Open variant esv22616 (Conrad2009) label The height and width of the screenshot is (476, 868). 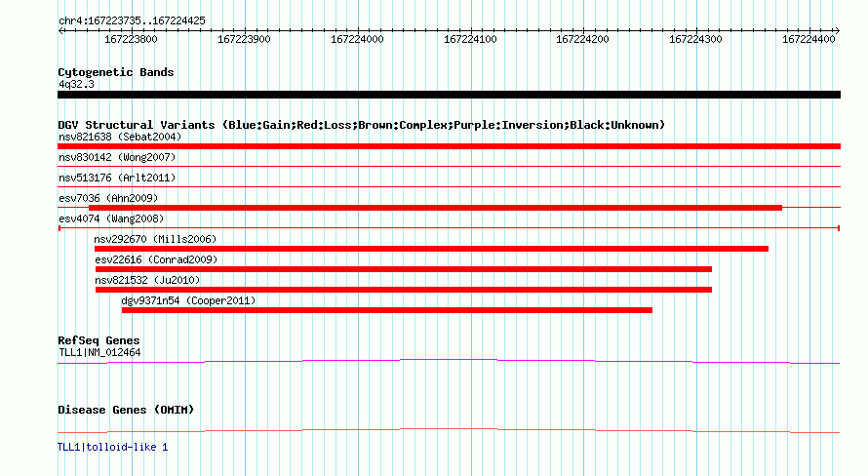156,259
